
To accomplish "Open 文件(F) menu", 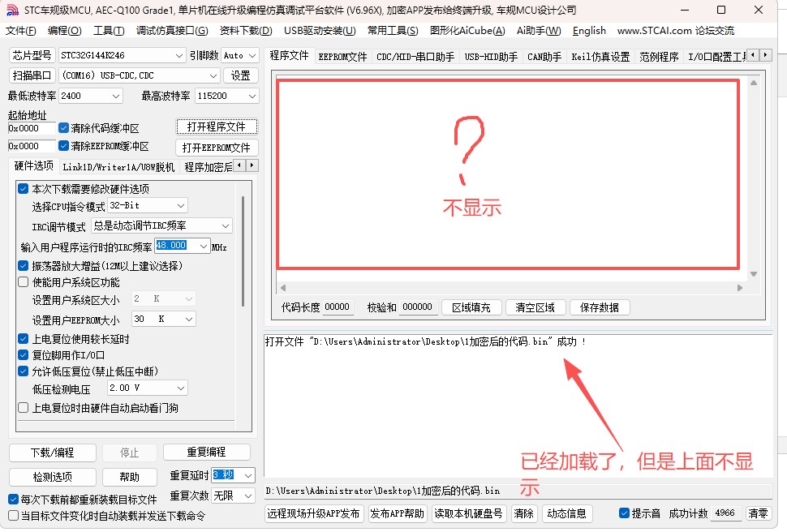I will point(20,31).
